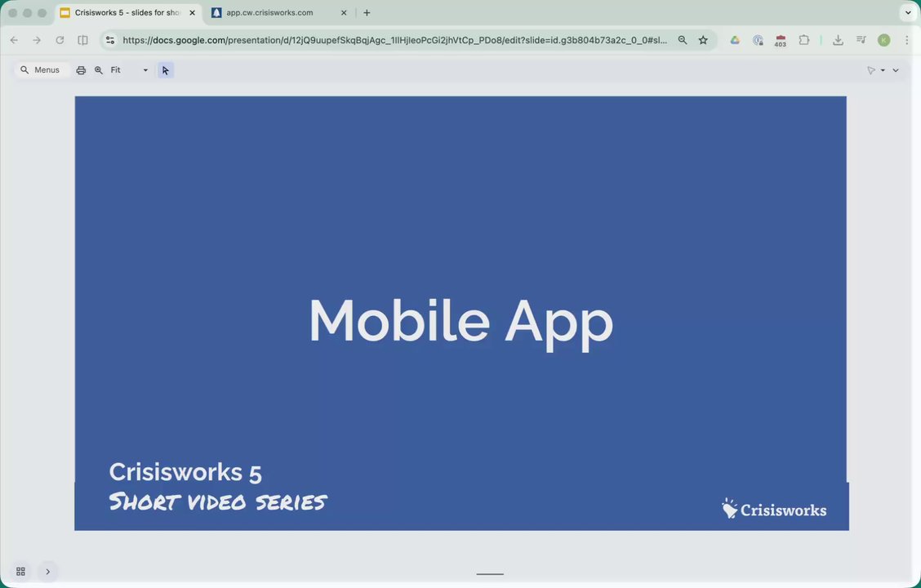Viewport: 921px width, 588px height.
Task: Open a new browser tab
Action: tap(367, 12)
